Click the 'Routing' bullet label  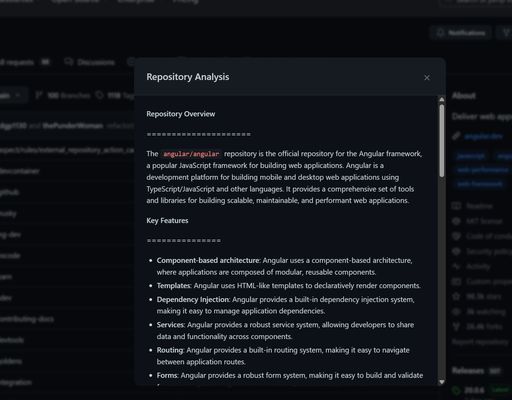[170, 350]
